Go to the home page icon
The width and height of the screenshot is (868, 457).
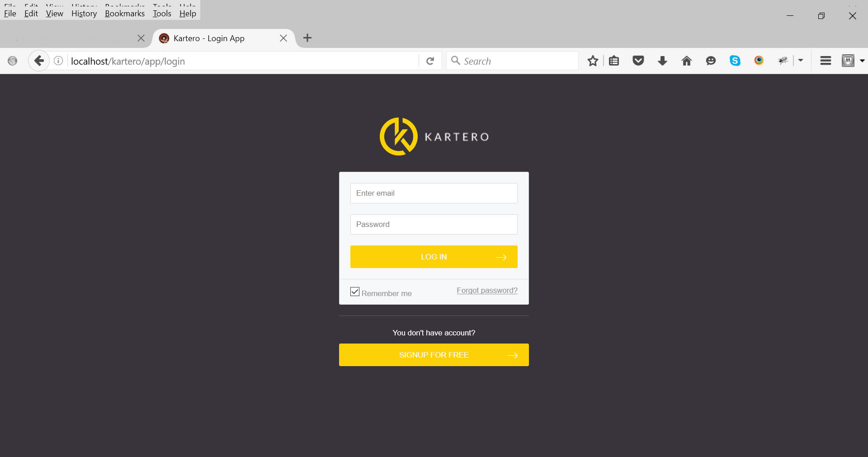click(x=686, y=61)
